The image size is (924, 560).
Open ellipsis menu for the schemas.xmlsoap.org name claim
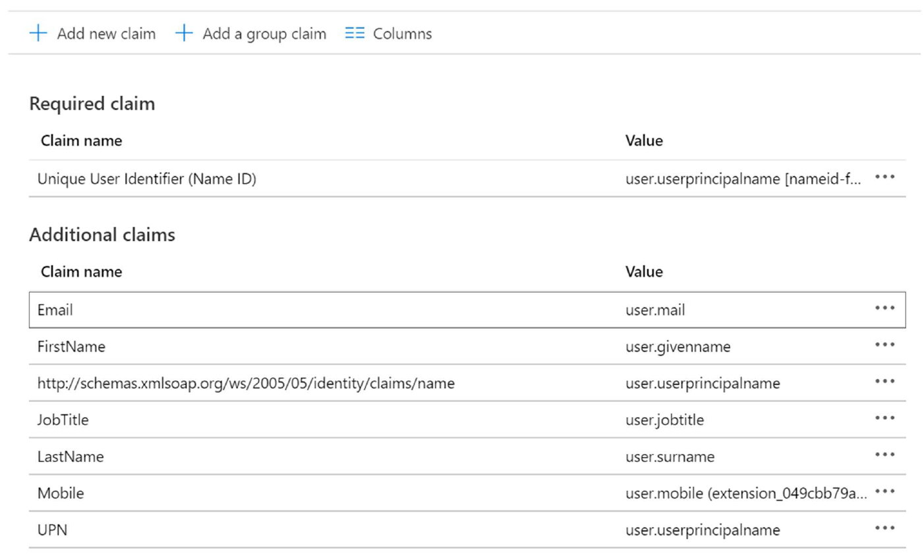click(884, 382)
